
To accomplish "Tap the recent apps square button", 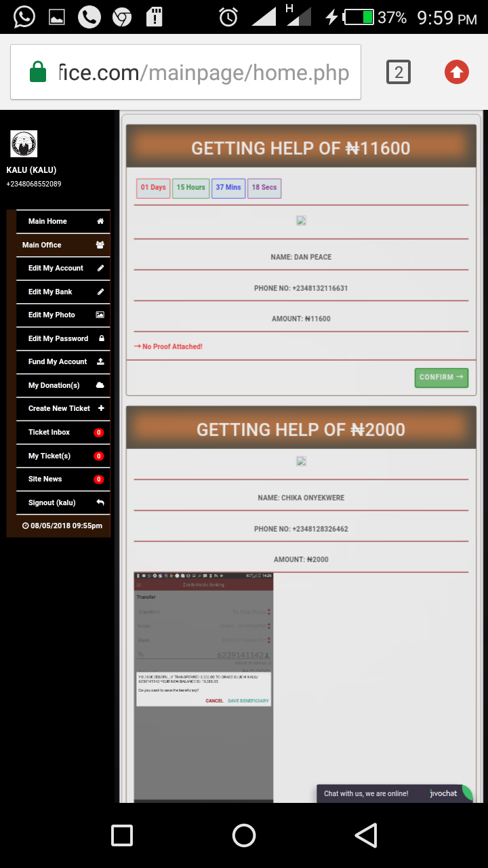I will click(x=122, y=835).
